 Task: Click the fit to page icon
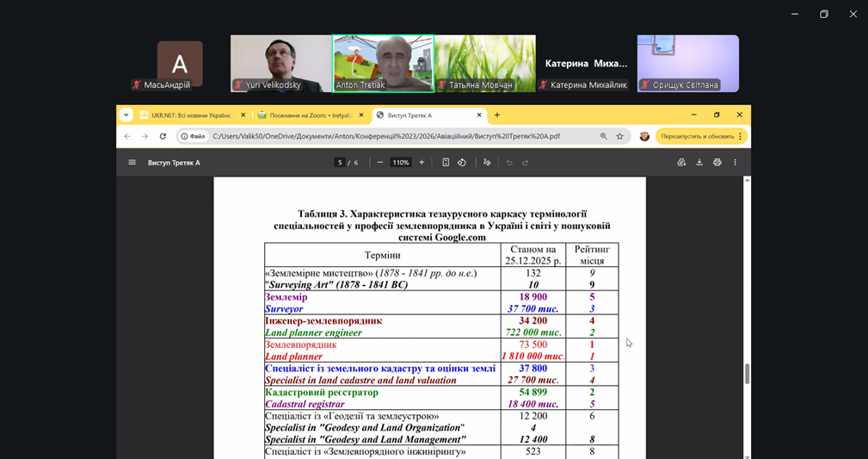tap(446, 163)
